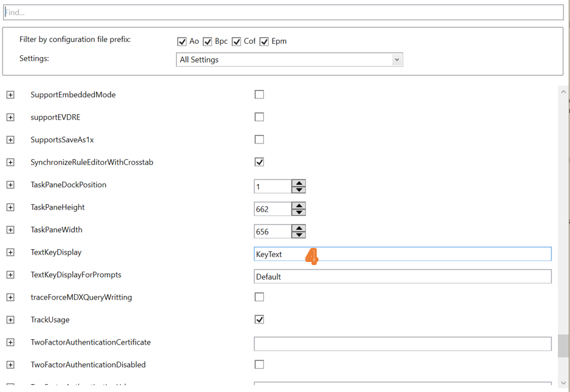Toggle the Bpc prefix filter checkbox

[x=207, y=42]
